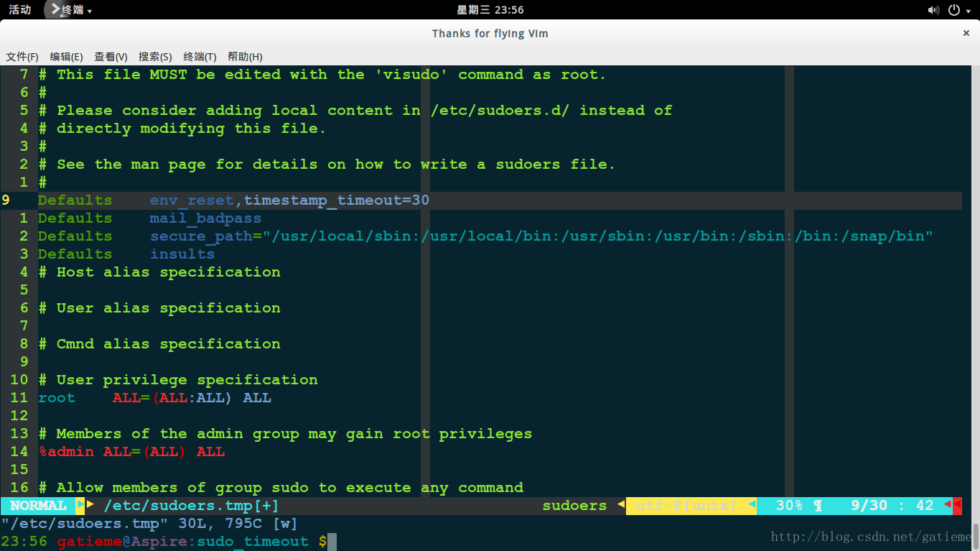980x551 pixels.
Task: Click the terminal scrollbar thumb
Action: pos(975,536)
